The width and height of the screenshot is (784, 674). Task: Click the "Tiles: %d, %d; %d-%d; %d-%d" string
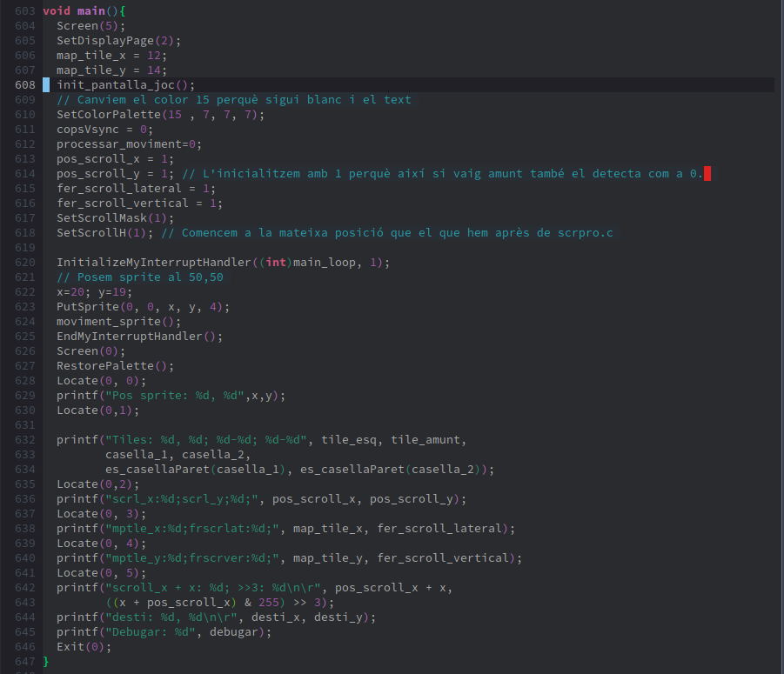(205, 440)
